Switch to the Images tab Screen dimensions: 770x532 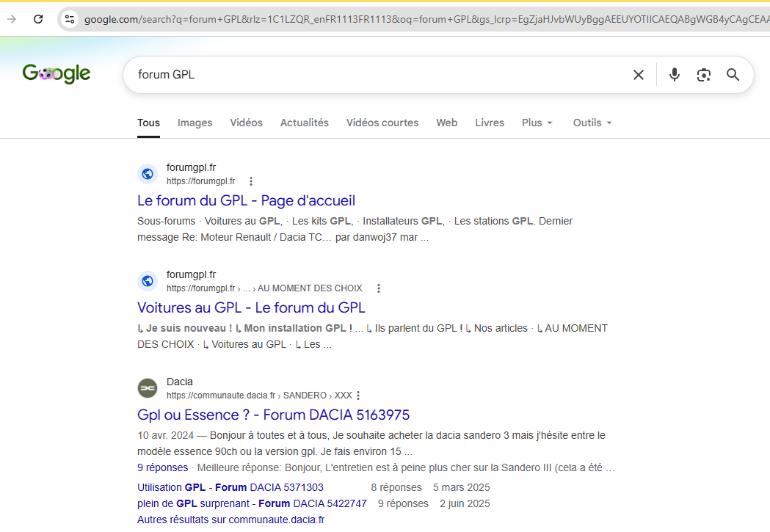pos(195,123)
